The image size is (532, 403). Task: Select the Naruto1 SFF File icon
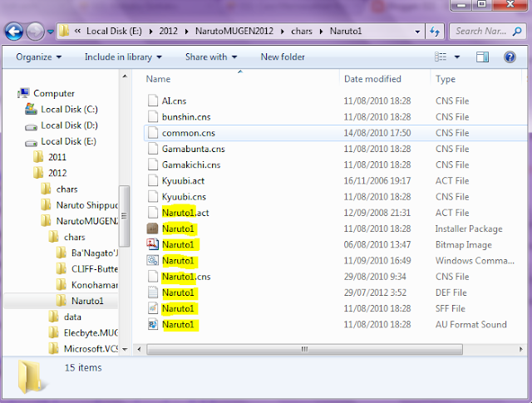tap(153, 308)
